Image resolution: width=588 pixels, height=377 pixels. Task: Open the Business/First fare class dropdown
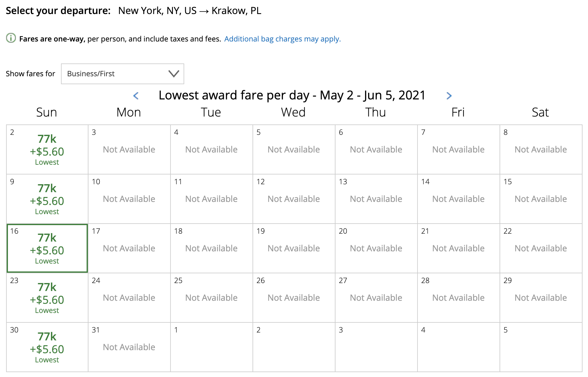122,74
